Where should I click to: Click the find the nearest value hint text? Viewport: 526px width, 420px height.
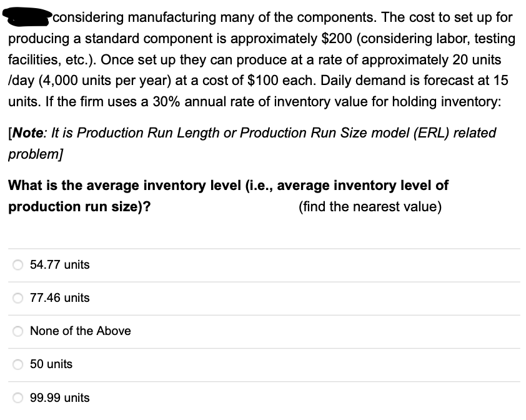370,207
